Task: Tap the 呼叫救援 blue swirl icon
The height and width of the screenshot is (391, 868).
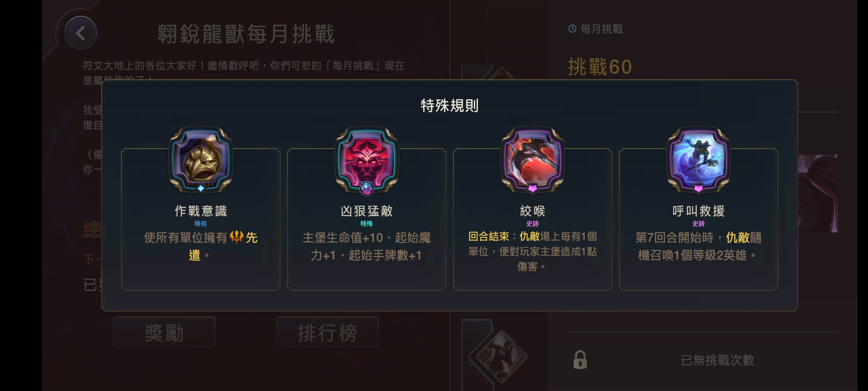Action: click(699, 160)
